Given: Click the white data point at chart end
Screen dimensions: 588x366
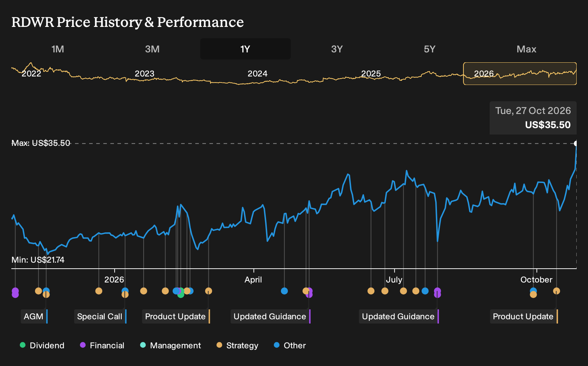Looking at the screenshot, I should pos(576,143).
